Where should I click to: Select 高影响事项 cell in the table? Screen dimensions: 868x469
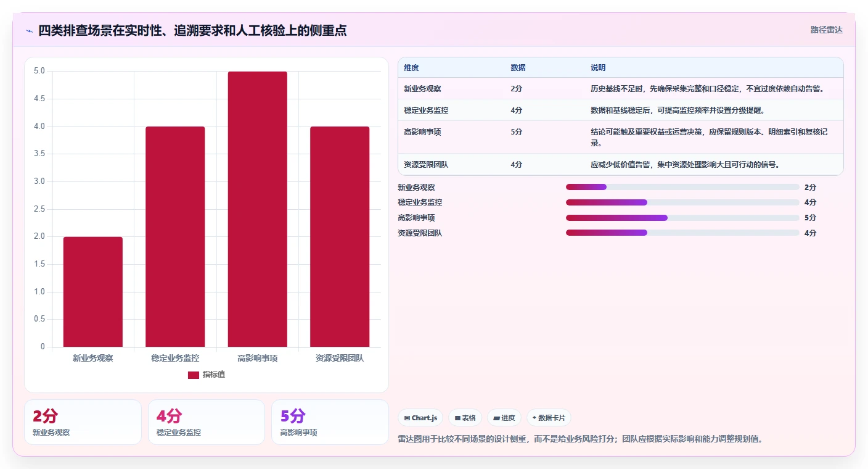pos(422,132)
